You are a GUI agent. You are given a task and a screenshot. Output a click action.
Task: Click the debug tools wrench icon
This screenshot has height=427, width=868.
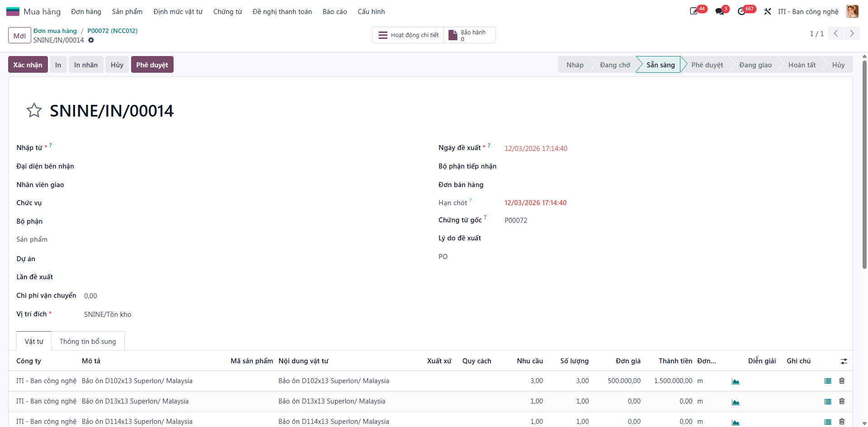(x=768, y=11)
